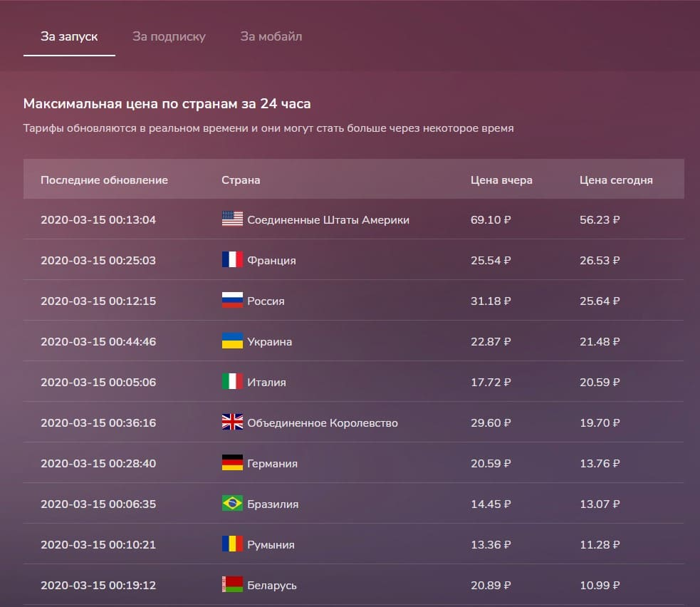
Task: Click heading «Максимальная цена по странам за 24 часа»
Action: coord(167,103)
